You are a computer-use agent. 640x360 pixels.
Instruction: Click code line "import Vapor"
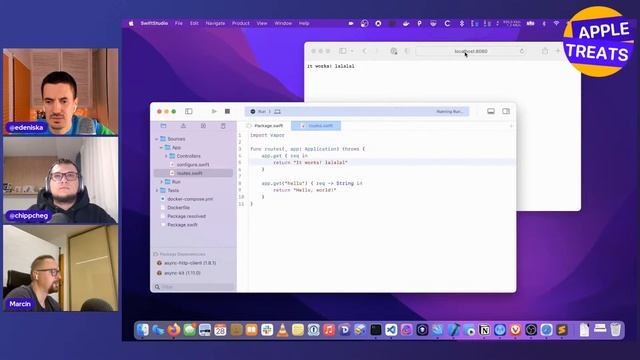tap(267, 135)
